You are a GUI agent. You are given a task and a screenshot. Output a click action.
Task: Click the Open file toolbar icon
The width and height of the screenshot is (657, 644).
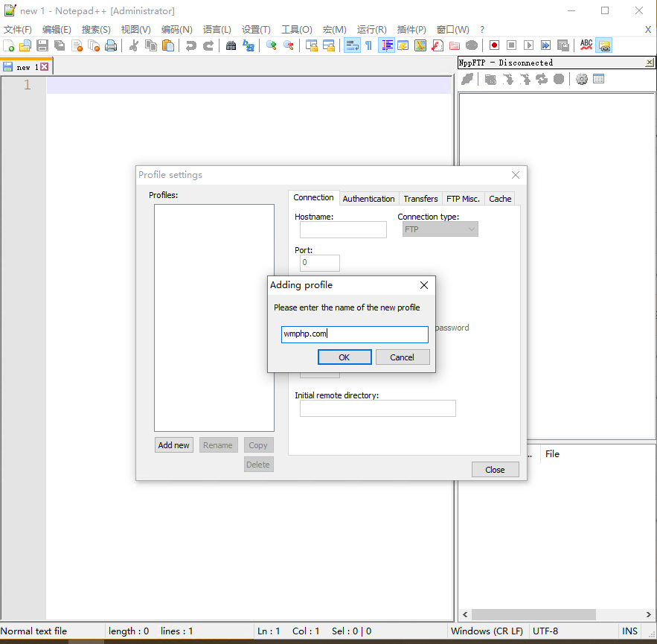tap(25, 45)
